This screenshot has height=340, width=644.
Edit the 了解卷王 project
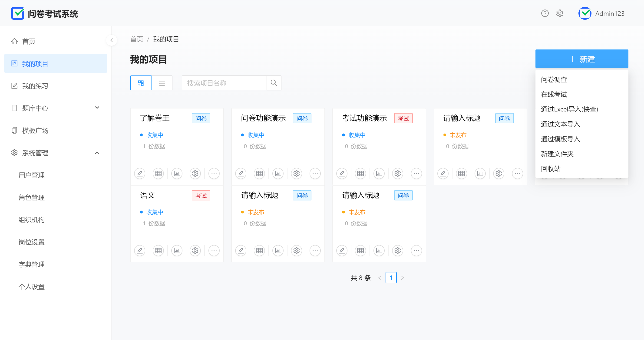point(140,173)
